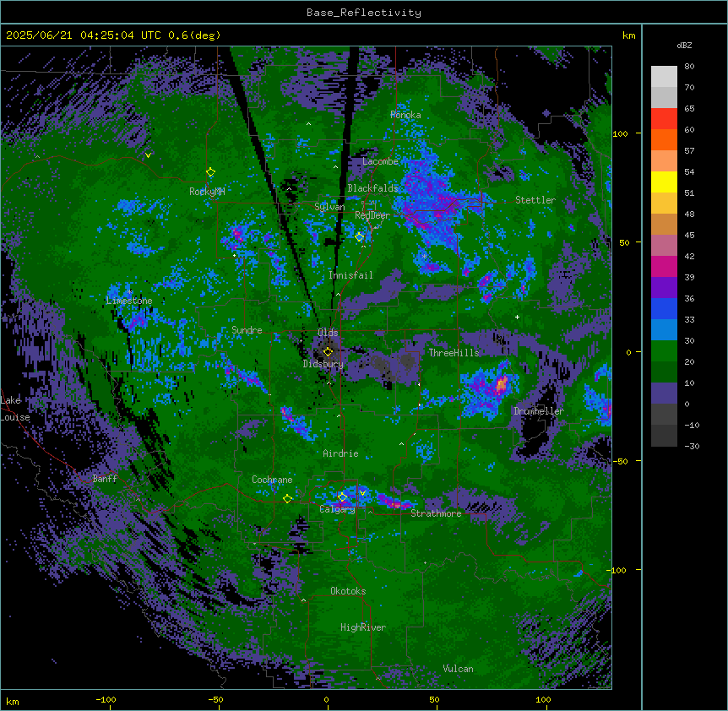Click the Calgary city label

pyautogui.click(x=337, y=509)
